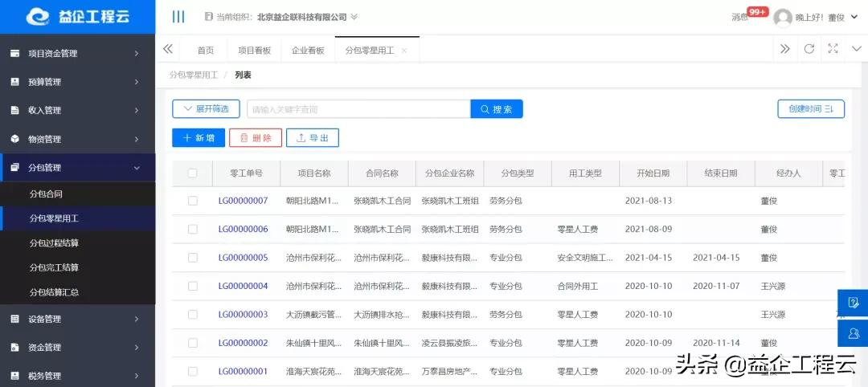Click cell 安全文明施工... in row LG00000005
This screenshot has width=868, height=387.
586,258
